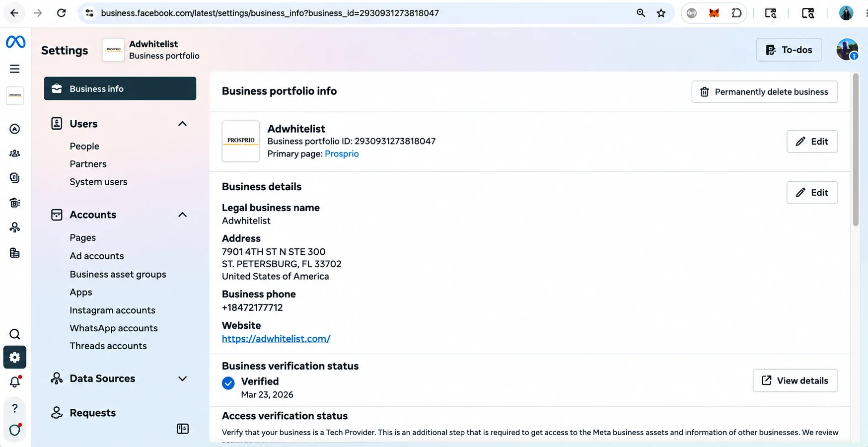868x447 pixels.
Task: Go back using browser back arrow
Action: point(14,13)
